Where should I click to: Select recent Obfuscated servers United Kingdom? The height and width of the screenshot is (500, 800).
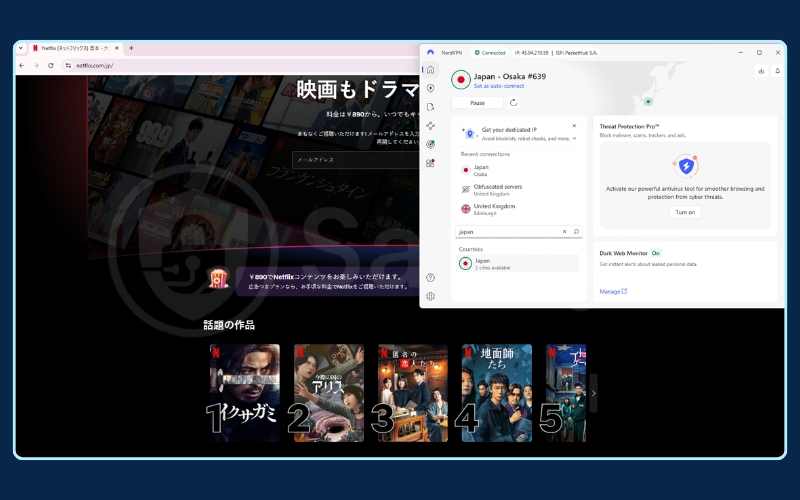tap(518, 190)
